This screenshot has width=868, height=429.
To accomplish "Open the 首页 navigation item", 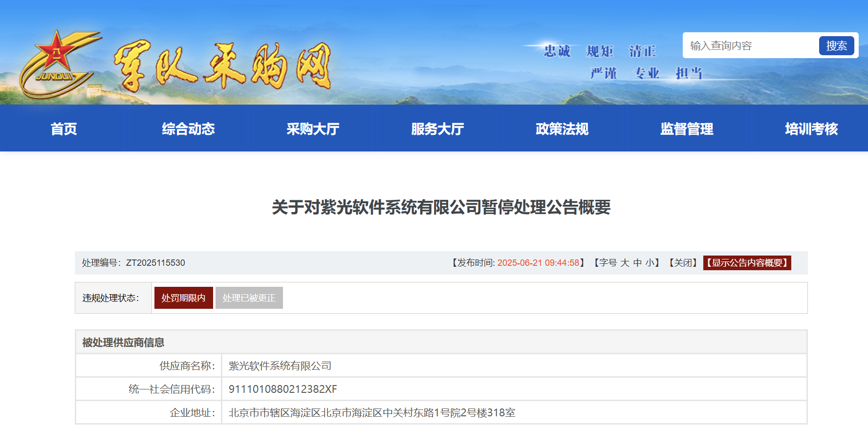I will point(64,129).
